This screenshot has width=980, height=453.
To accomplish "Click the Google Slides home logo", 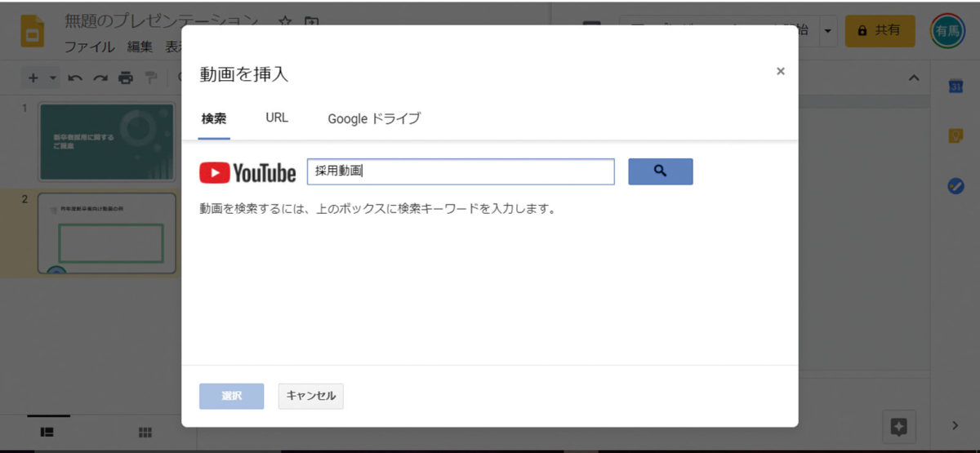I will [x=33, y=33].
